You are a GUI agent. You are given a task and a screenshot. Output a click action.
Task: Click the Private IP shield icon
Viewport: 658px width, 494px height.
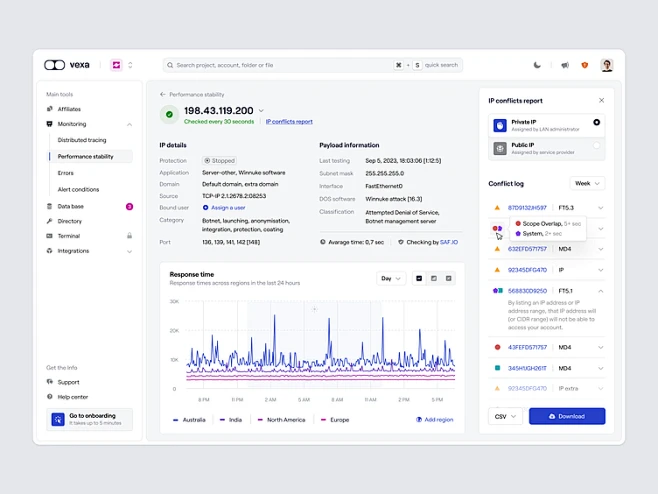pos(500,125)
